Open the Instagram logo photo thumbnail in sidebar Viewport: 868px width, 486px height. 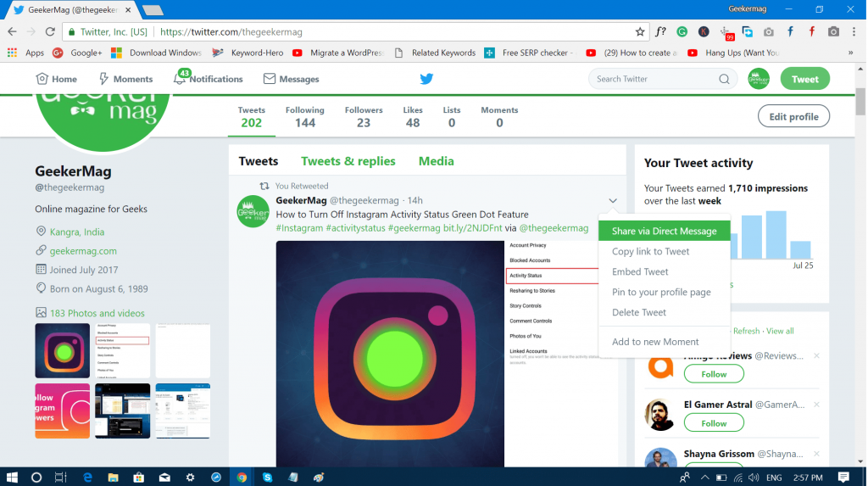[x=62, y=351]
